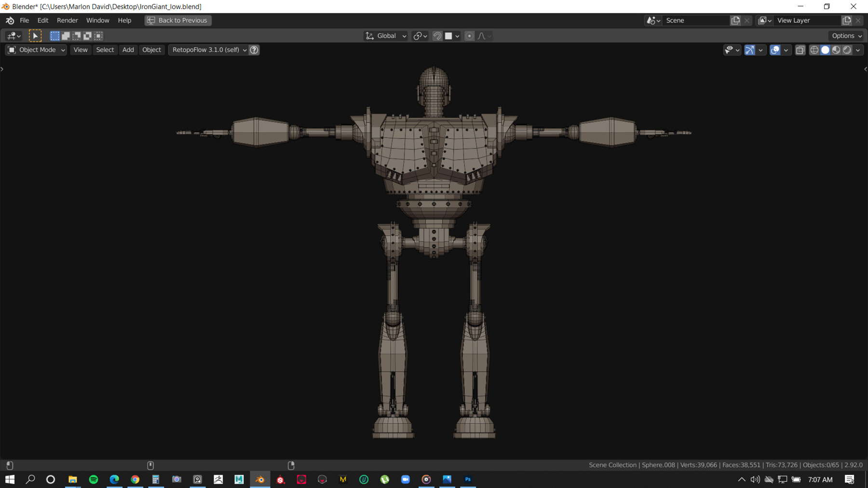Toggle viewport gizmos display
868x488 pixels.
pos(749,50)
